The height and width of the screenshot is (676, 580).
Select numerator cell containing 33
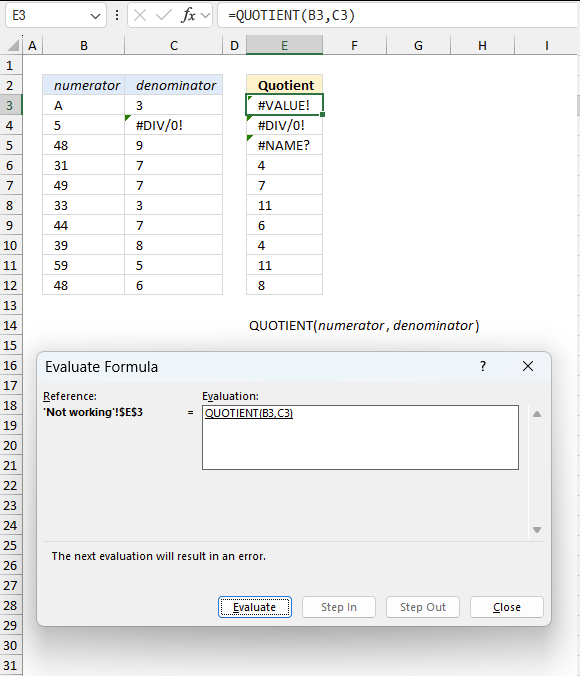click(x=84, y=205)
